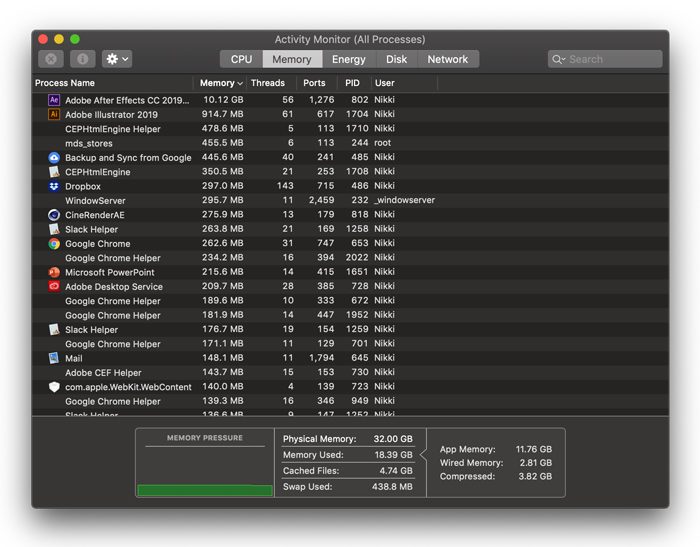Open the Network tab
Image resolution: width=700 pixels, height=547 pixels.
[x=448, y=59]
